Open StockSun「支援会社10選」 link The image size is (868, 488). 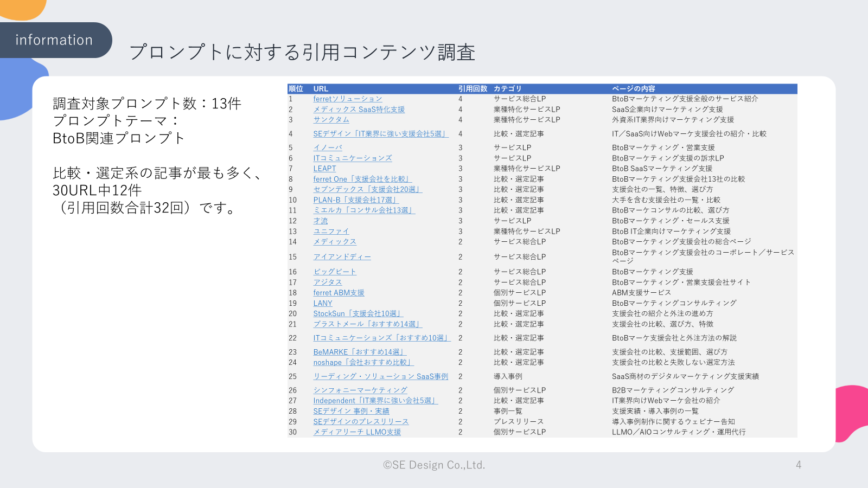pyautogui.click(x=358, y=313)
